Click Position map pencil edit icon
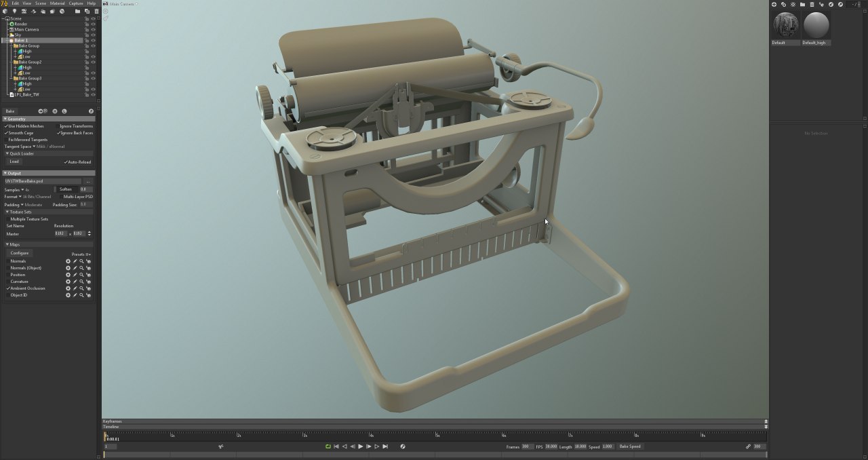This screenshot has width=868, height=460. pos(75,275)
